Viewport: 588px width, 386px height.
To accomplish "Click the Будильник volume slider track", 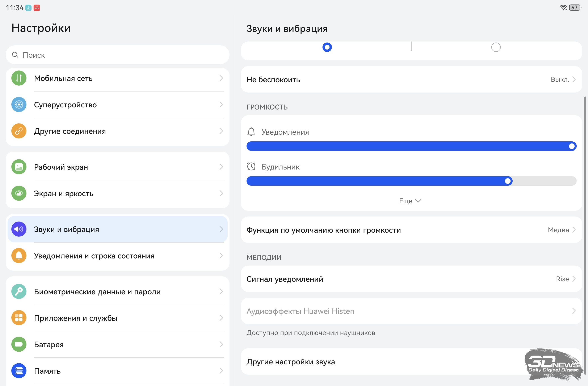I will pos(411,181).
